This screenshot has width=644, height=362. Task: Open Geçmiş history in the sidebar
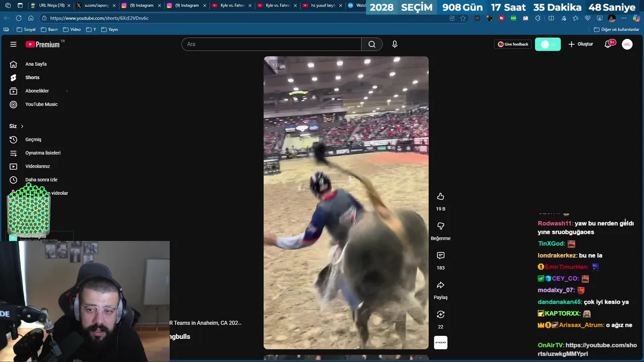point(33,139)
